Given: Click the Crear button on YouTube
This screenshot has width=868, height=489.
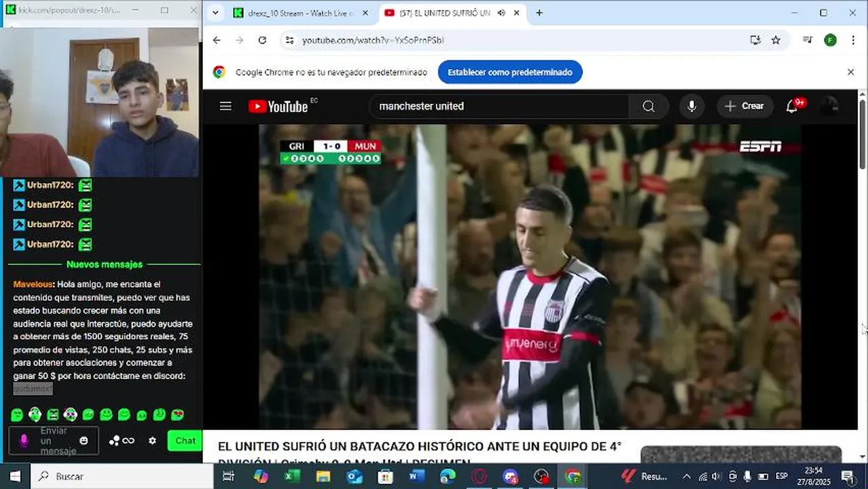Looking at the screenshot, I should [745, 106].
